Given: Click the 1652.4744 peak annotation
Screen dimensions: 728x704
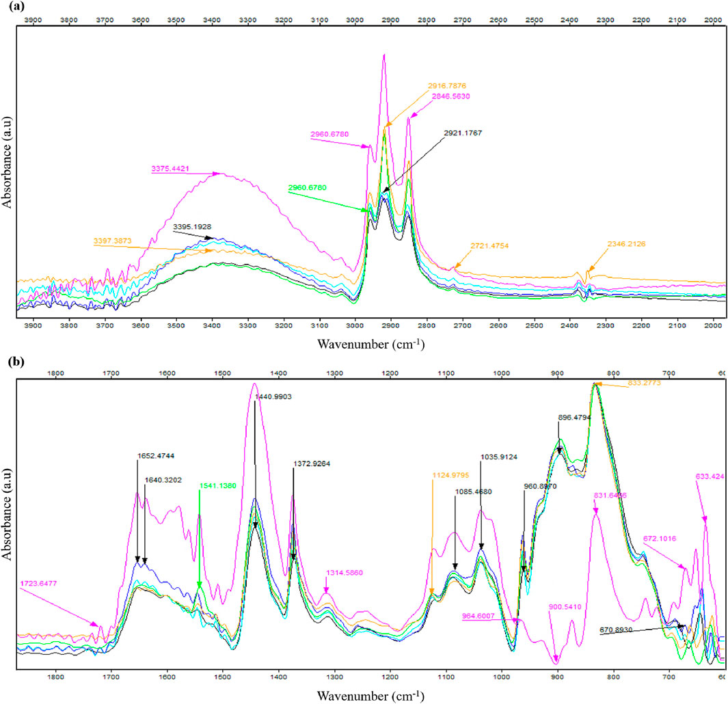Looking at the screenshot, I should click(x=156, y=456).
